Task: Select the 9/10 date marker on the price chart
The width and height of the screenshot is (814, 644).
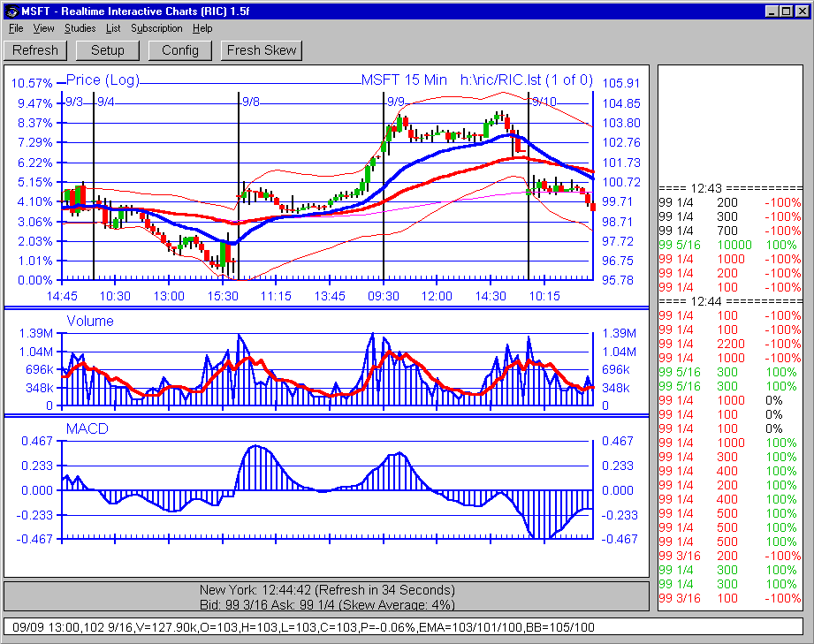Action: 544,102
